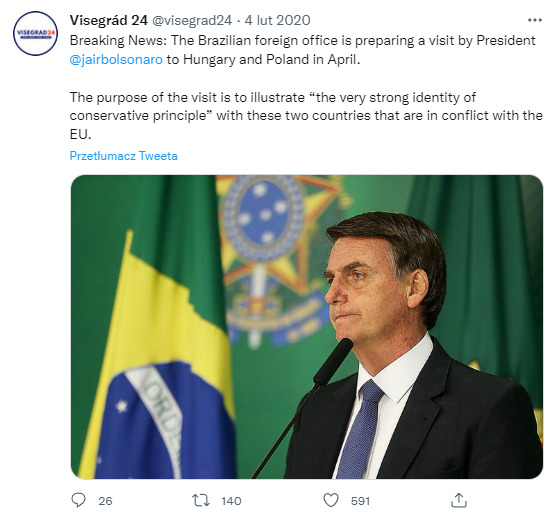Open the @jairbolsonaro mention link
Image resolution: width=555 pixels, height=521 pixels.
click(x=116, y=59)
